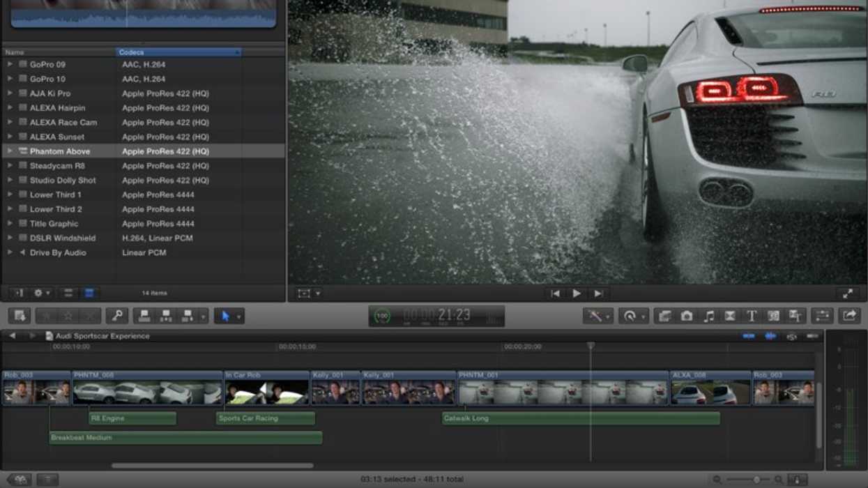Reject selection with the X rating button
868x488 pixels.
(x=91, y=316)
